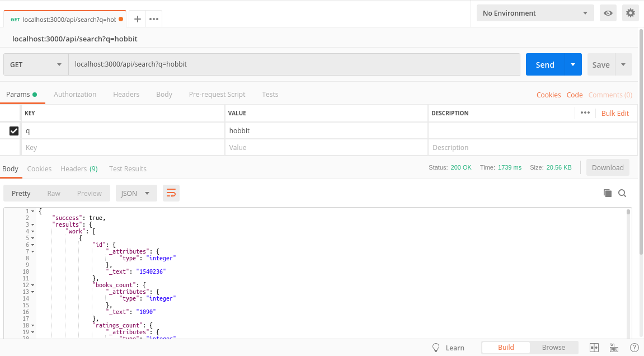The width and height of the screenshot is (644, 356).
Task: Open the Code snippet link
Action: pyautogui.click(x=575, y=95)
